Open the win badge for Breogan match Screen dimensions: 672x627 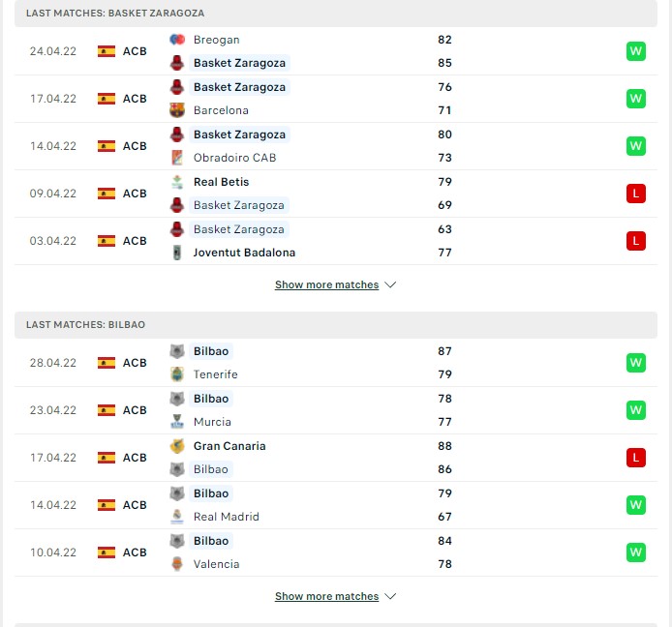tap(635, 51)
